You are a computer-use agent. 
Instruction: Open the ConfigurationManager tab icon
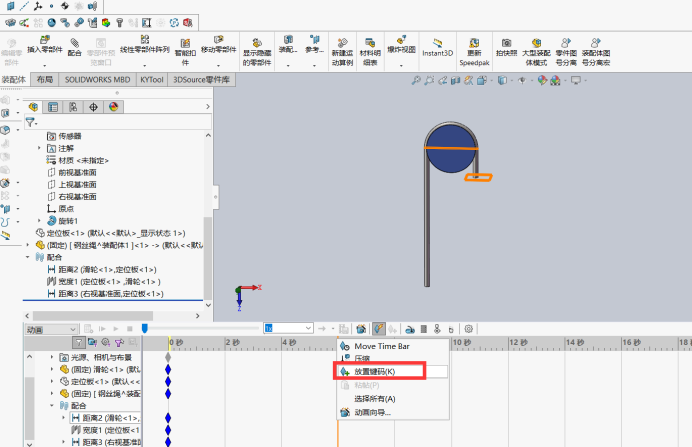point(73,107)
